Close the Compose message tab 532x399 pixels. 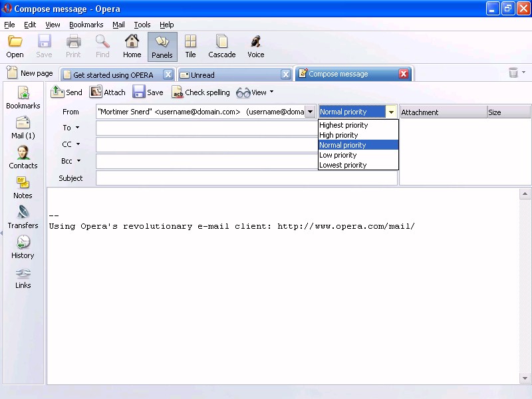point(404,74)
